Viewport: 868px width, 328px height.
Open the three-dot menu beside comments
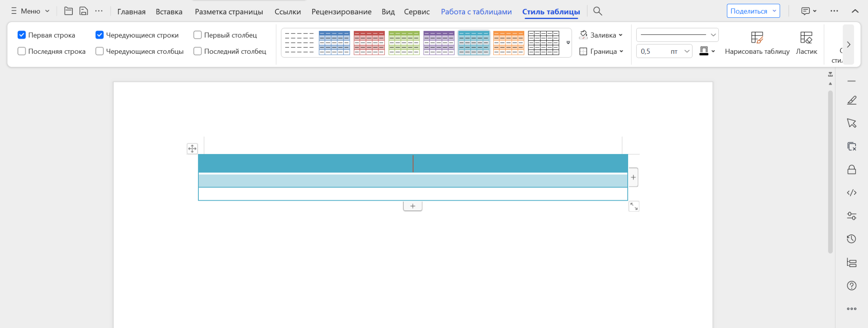tap(834, 11)
